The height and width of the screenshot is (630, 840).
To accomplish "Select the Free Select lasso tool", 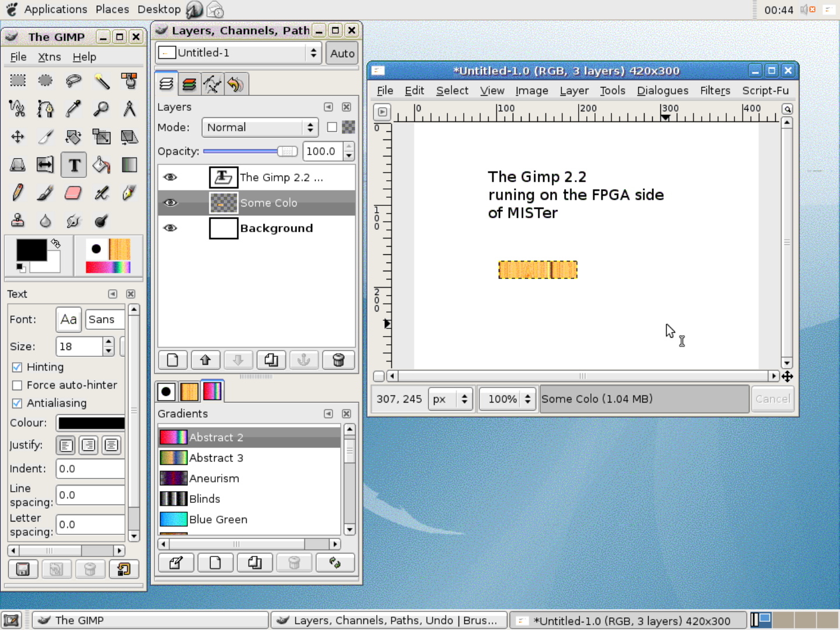I will [73, 80].
